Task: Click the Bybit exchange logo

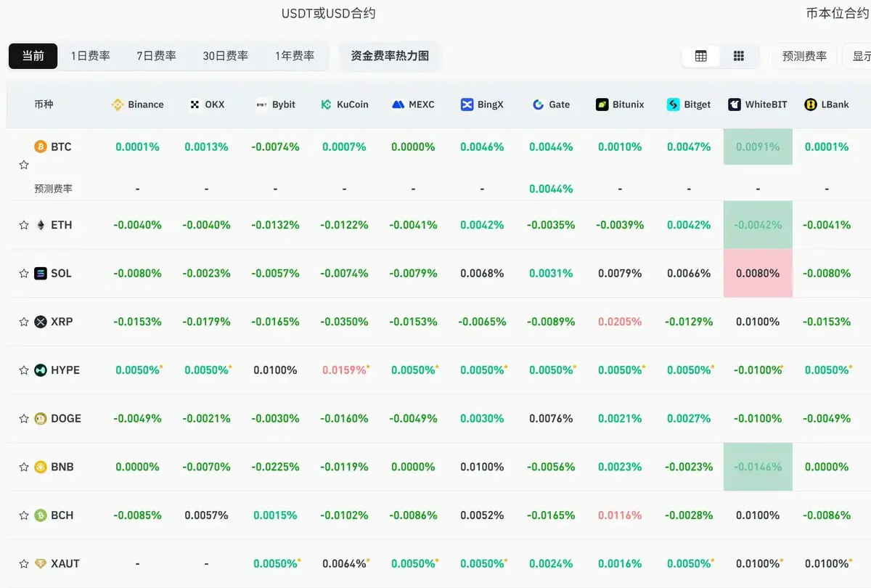Action: coord(261,105)
